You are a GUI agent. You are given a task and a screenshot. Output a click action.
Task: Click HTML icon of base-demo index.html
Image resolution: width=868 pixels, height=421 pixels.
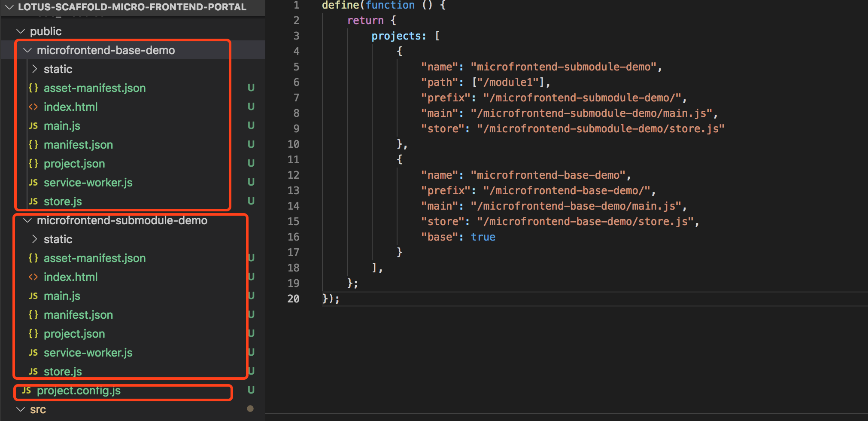[33, 107]
